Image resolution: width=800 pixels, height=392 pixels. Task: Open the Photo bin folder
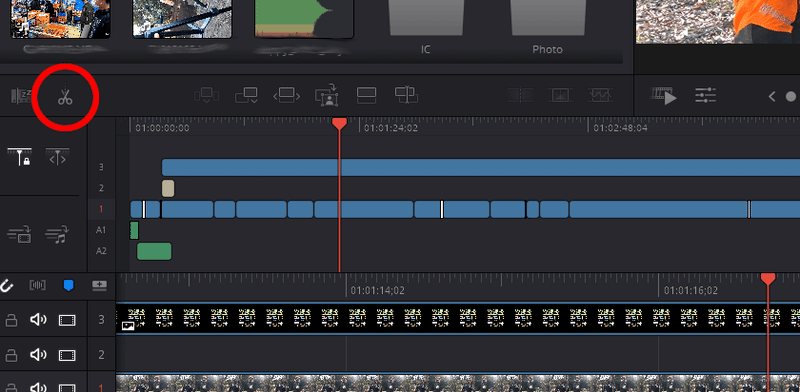(x=547, y=24)
